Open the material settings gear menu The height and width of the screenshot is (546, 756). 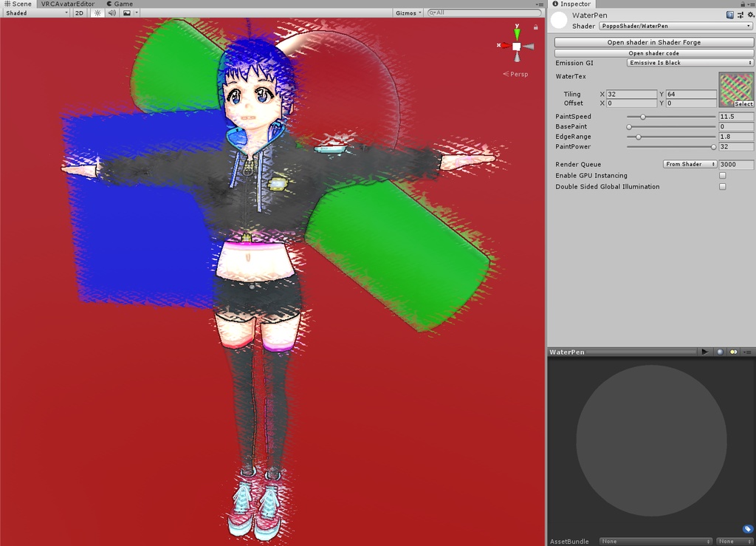[750, 15]
